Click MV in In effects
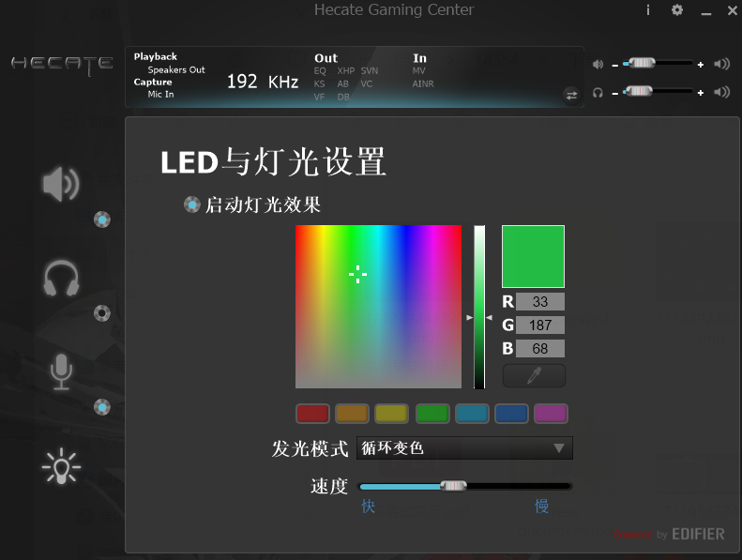 418,70
